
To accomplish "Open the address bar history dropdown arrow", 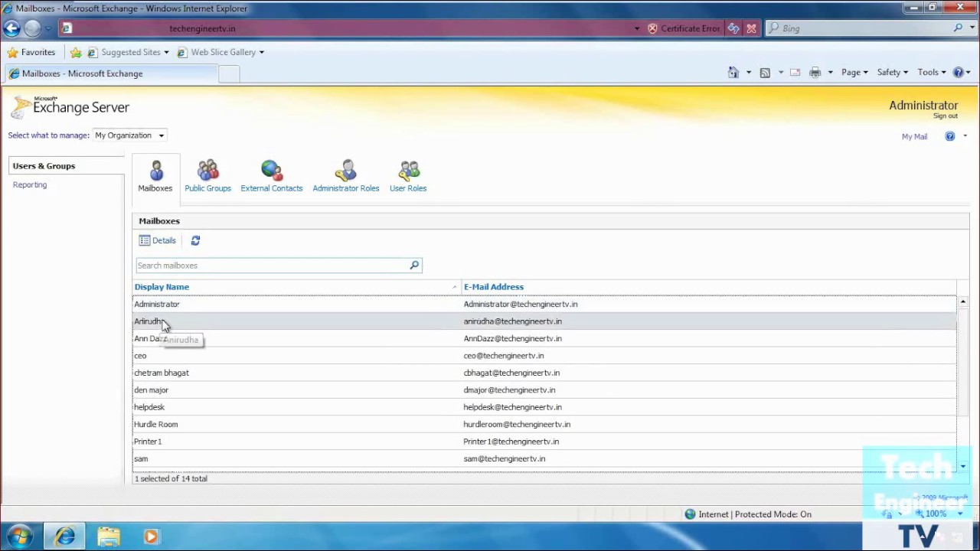I will coord(636,28).
